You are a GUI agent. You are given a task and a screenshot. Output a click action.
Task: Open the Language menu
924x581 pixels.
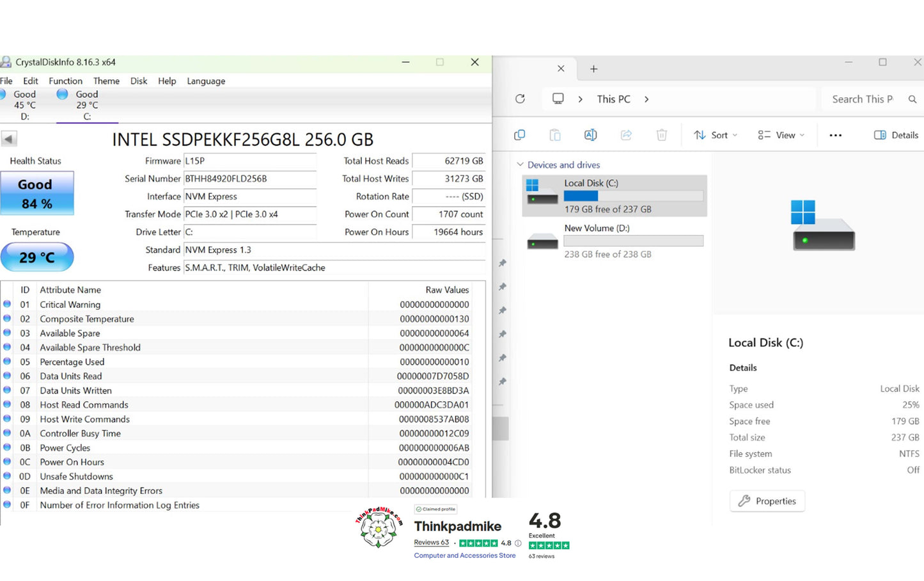206,81
